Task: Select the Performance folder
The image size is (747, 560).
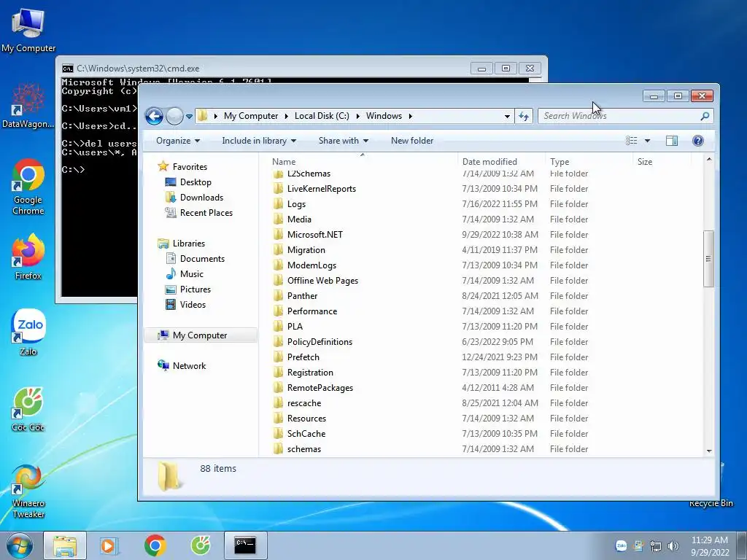Action: (x=311, y=311)
